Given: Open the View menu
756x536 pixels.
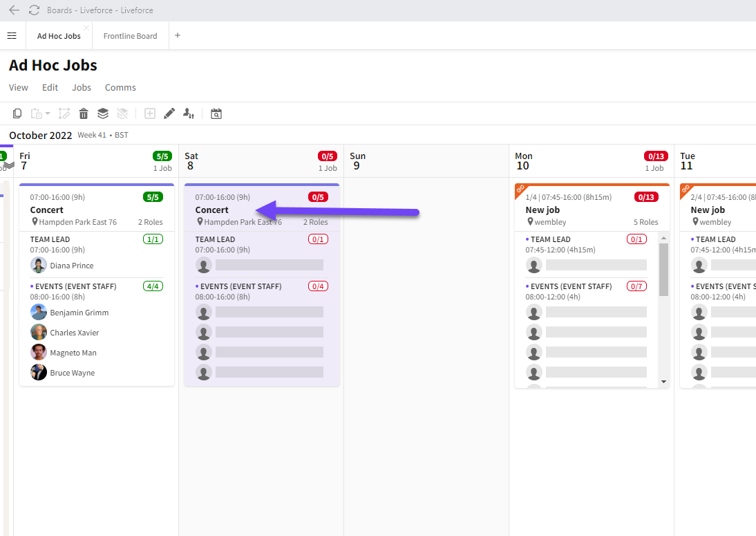Looking at the screenshot, I should tap(19, 87).
